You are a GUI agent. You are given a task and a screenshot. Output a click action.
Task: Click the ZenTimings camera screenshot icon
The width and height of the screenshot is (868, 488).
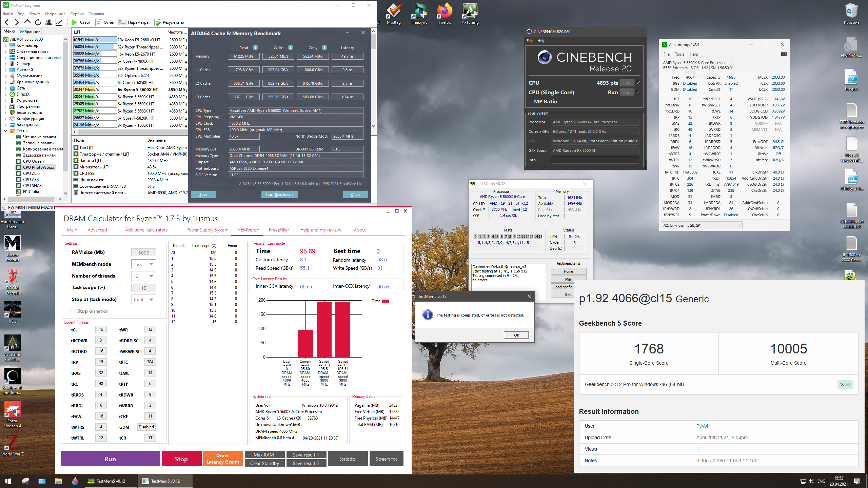click(x=784, y=54)
